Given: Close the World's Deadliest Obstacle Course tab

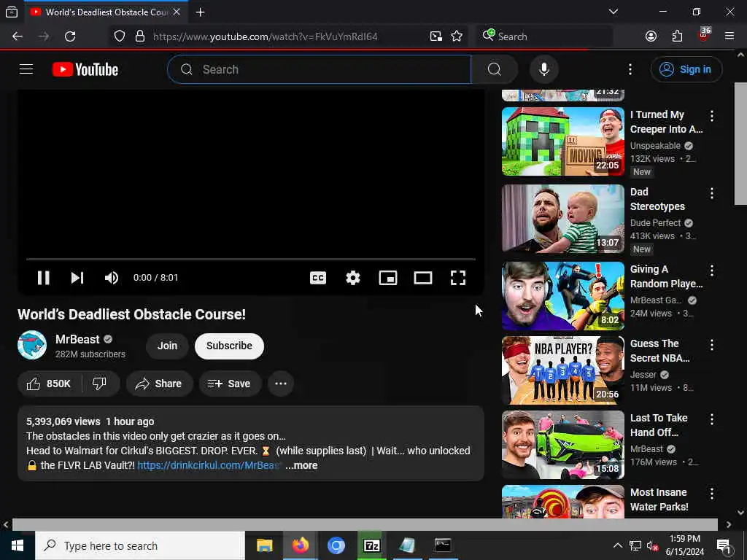Looking at the screenshot, I should tap(177, 12).
